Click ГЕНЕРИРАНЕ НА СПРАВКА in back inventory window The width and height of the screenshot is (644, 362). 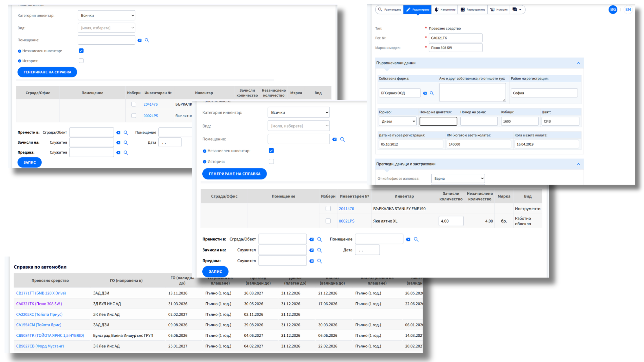(x=47, y=72)
